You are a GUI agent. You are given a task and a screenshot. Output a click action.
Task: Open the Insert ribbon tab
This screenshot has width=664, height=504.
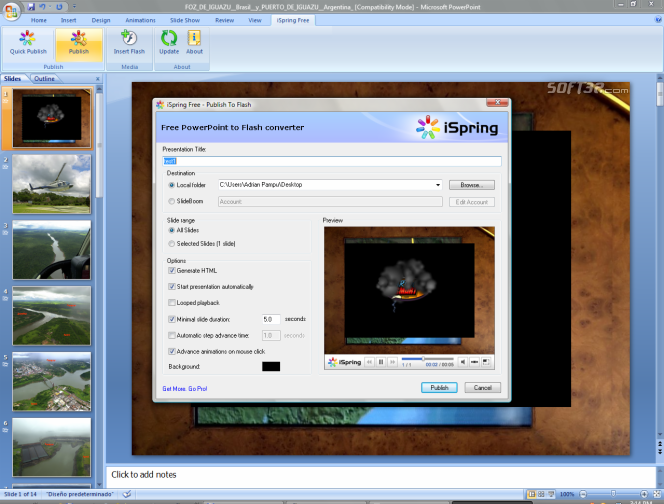68,20
